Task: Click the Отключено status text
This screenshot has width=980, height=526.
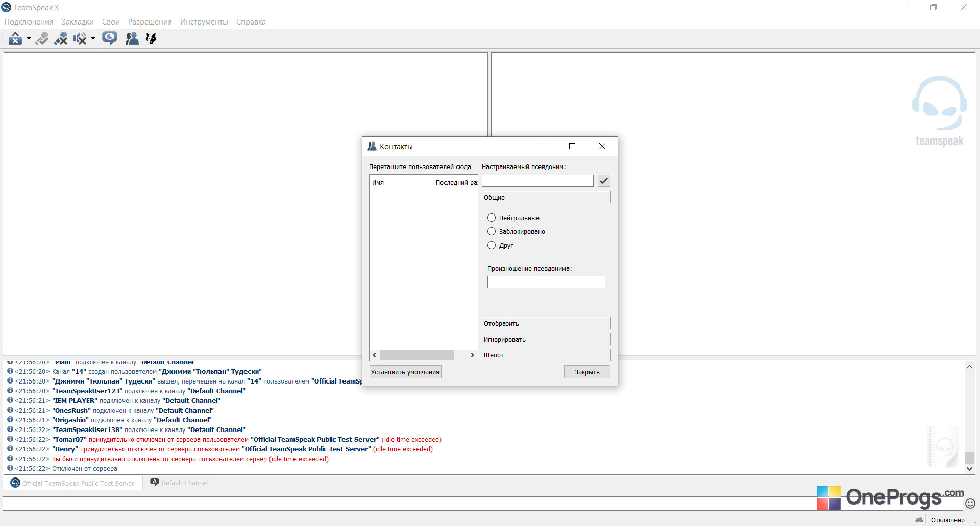Action: click(947, 520)
